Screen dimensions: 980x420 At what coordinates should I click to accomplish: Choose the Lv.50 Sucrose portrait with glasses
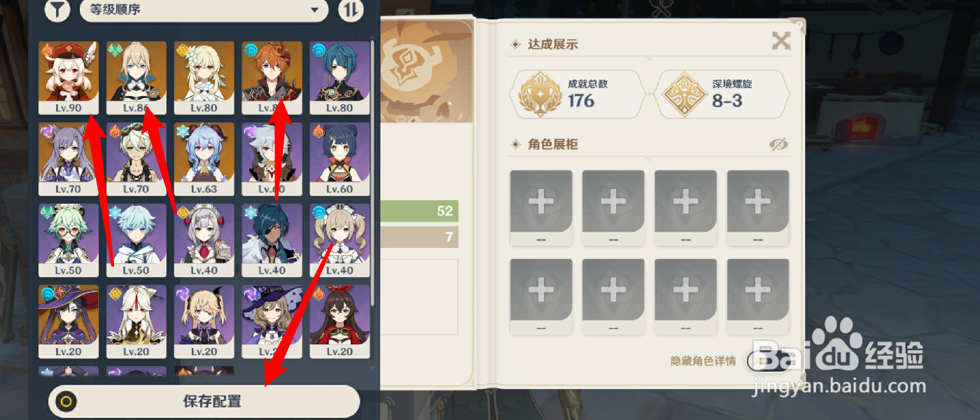[69, 240]
